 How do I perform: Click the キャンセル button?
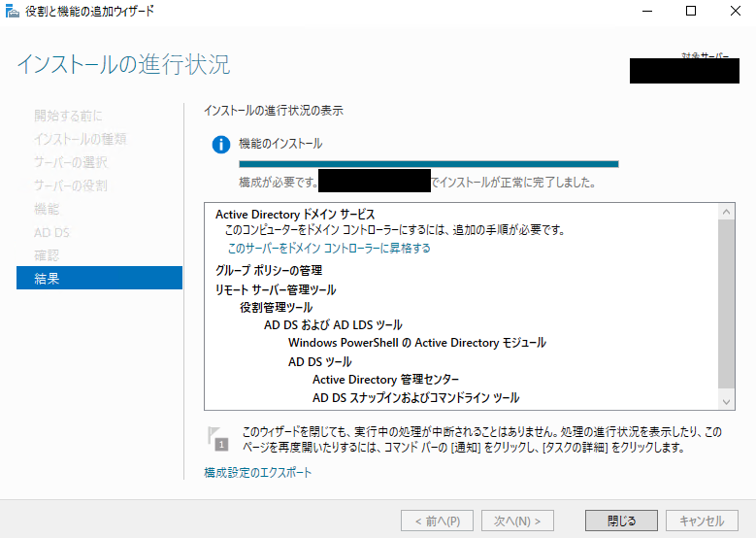(702, 521)
